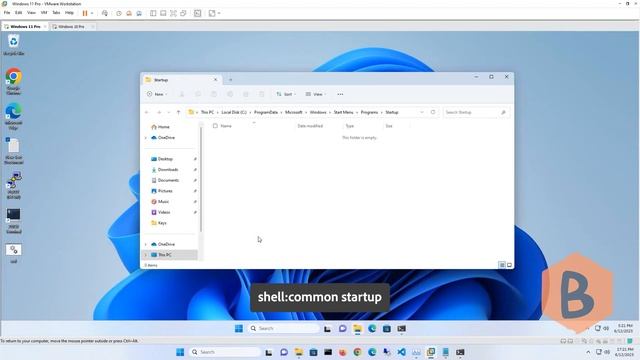Open the Sort dropdown in File Explorer
Screen dimensions: 640x360
(x=286, y=94)
